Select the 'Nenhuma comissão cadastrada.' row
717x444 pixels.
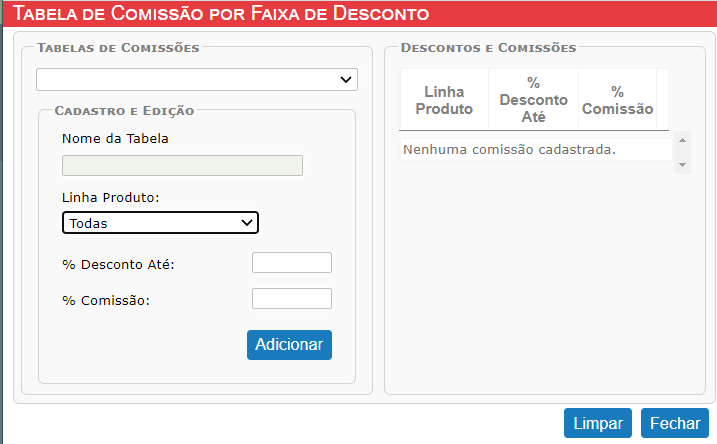click(x=536, y=150)
